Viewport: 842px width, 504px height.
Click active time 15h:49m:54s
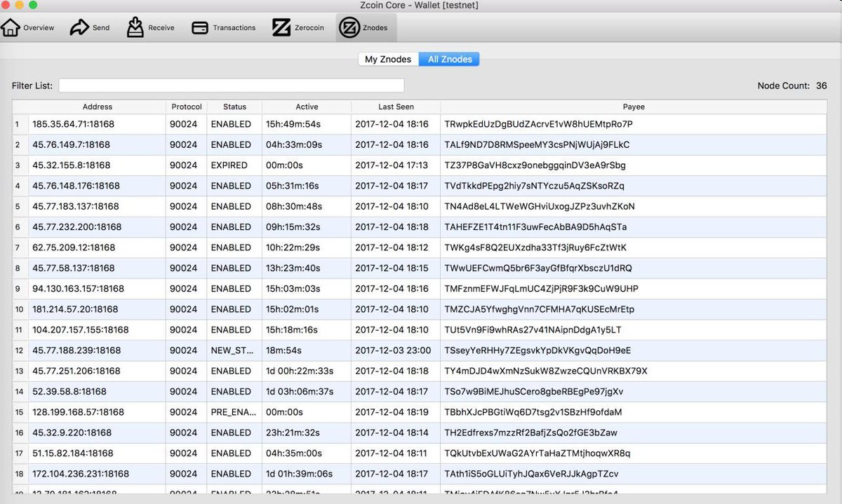tap(293, 124)
